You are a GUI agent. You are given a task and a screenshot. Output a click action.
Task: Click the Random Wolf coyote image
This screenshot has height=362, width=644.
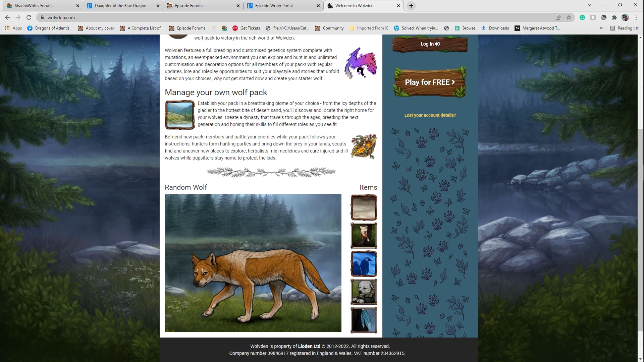pyautogui.click(x=253, y=263)
